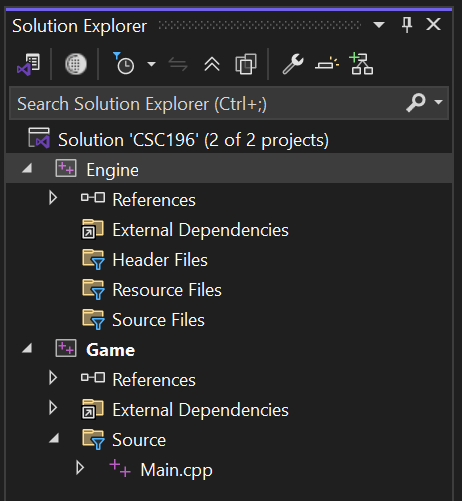Collapse All items in the tree

pyautogui.click(x=212, y=64)
